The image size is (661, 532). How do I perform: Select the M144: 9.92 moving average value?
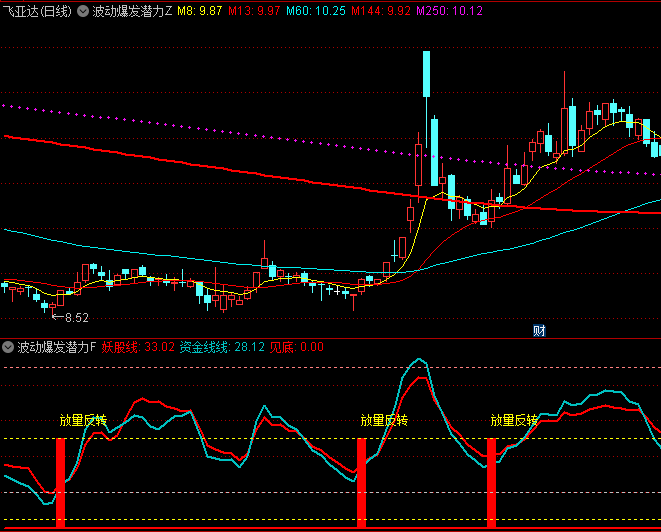pyautogui.click(x=381, y=11)
